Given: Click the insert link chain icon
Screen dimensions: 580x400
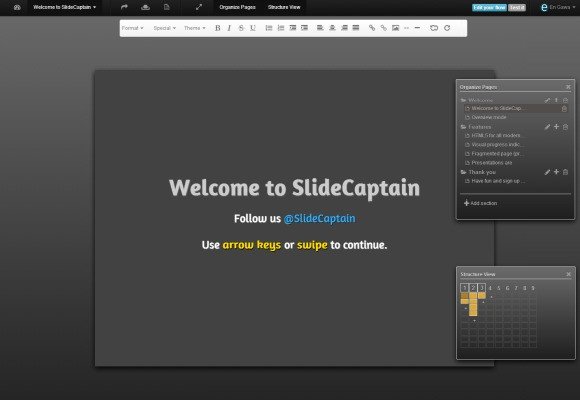Looking at the screenshot, I should (x=372, y=28).
